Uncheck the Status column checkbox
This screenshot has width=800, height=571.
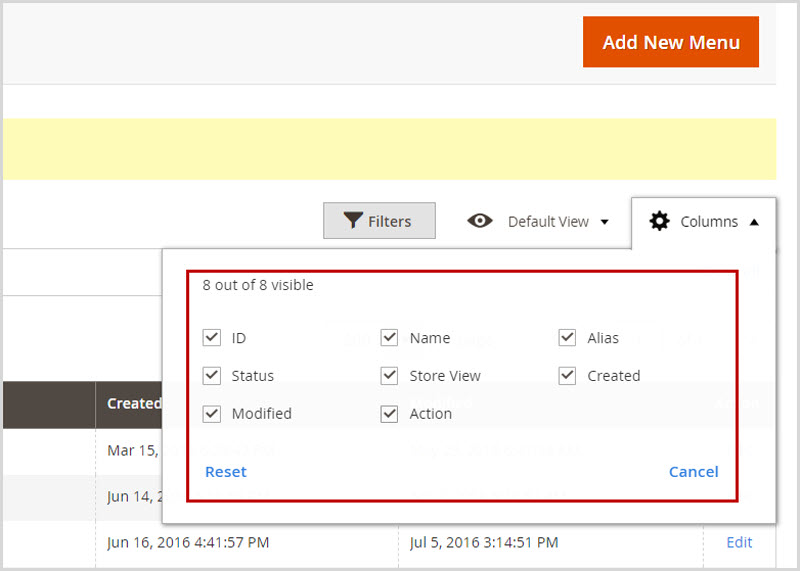212,376
